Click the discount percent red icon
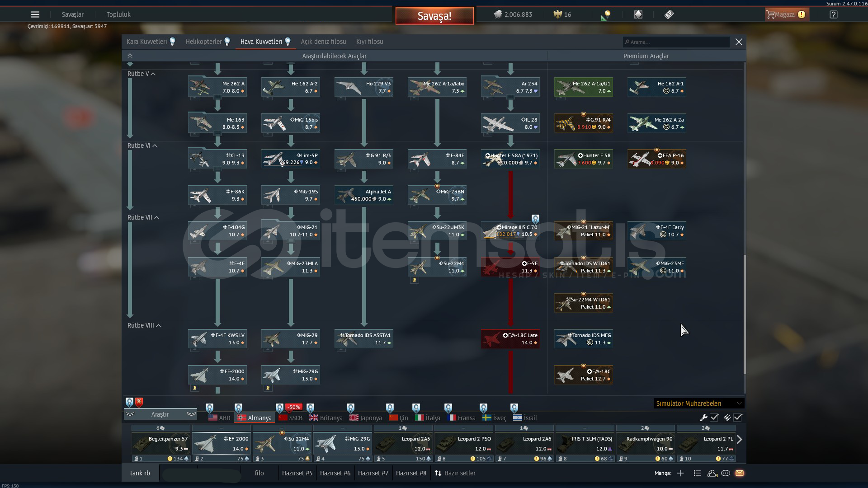This screenshot has width=868, height=488. 139,401
